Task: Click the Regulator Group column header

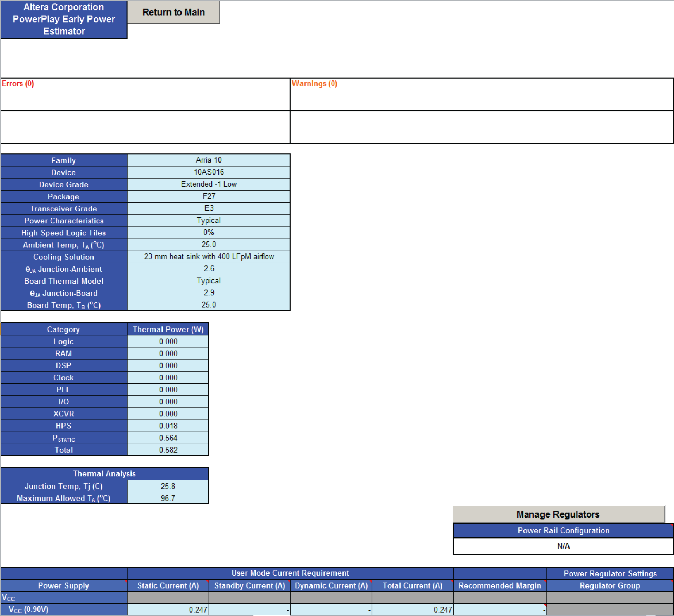Action: tap(610, 586)
